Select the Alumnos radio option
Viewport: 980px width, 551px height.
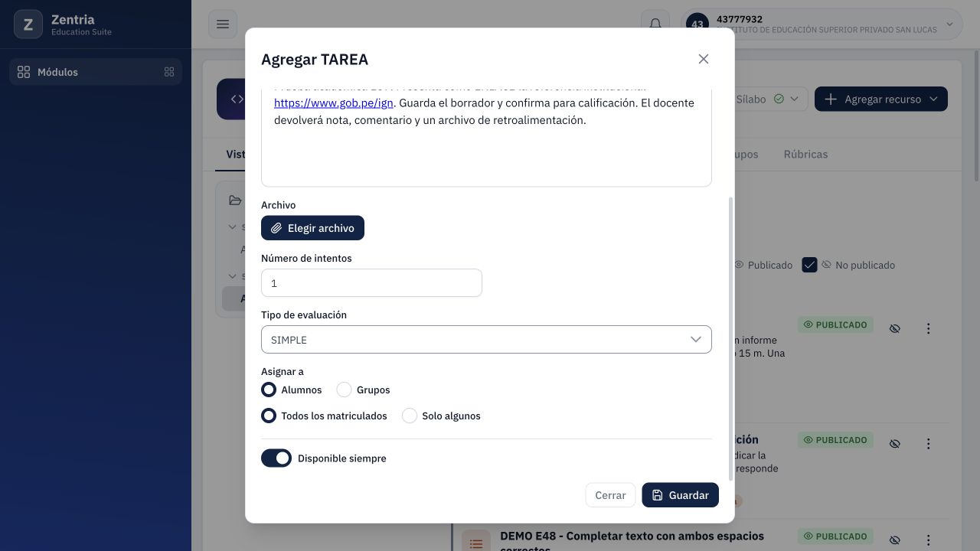tap(269, 390)
